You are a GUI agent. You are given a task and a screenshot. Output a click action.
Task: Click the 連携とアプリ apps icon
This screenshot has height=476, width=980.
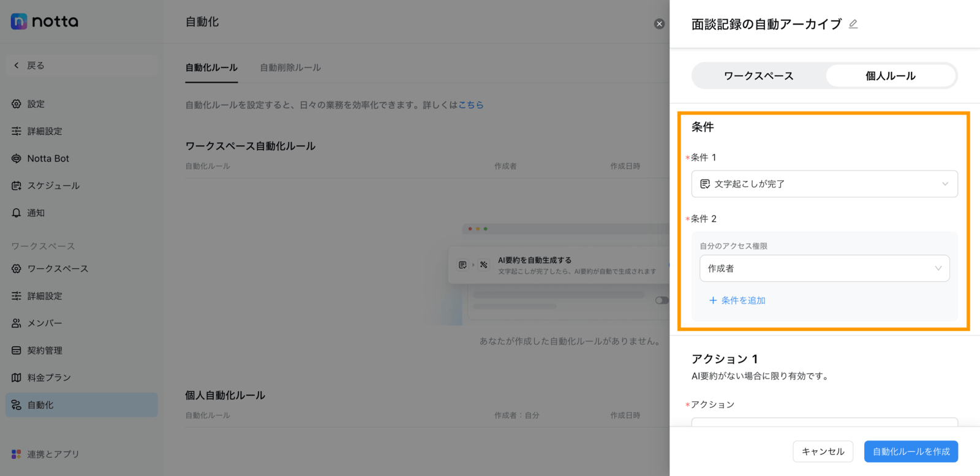[x=17, y=454]
